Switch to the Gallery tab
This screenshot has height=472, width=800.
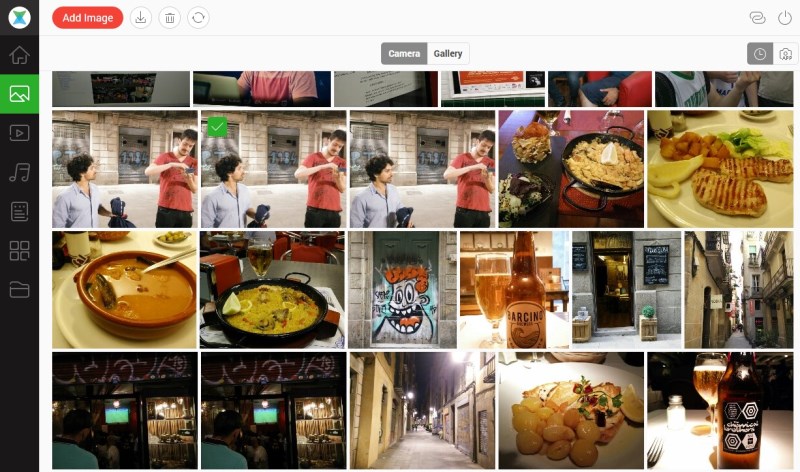tap(448, 54)
